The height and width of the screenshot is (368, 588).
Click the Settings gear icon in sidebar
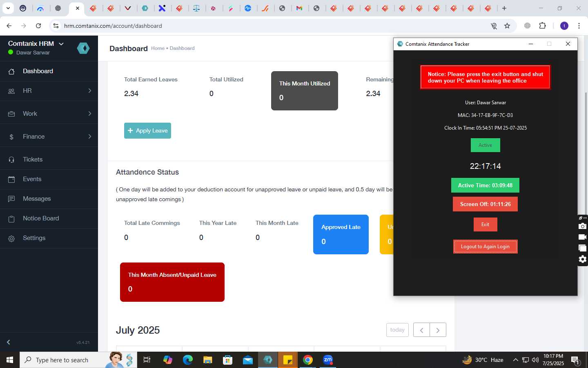(11, 238)
